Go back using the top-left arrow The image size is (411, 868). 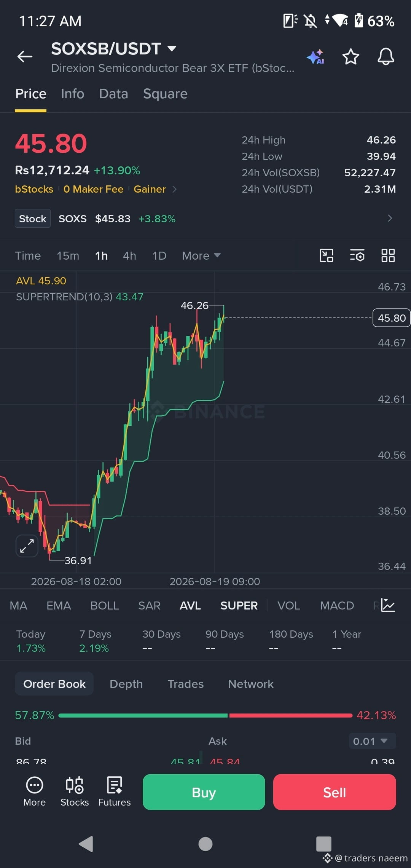(25, 57)
